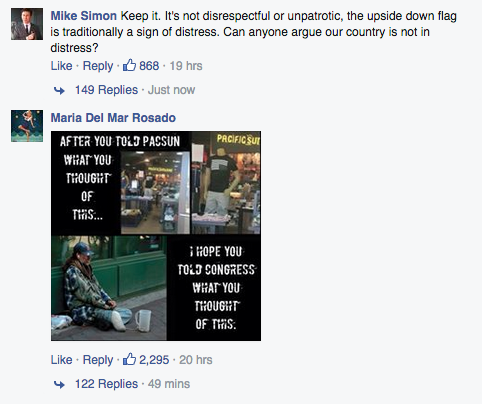The width and height of the screenshot is (482, 404).
Task: Click Maria Del Mar Rosado name link
Action: (113, 118)
